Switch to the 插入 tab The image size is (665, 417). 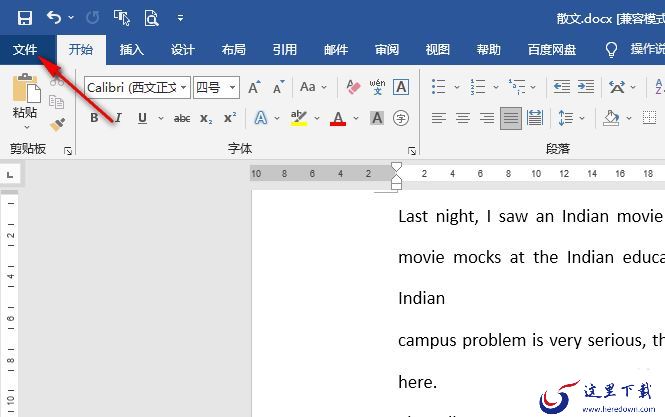pos(131,50)
